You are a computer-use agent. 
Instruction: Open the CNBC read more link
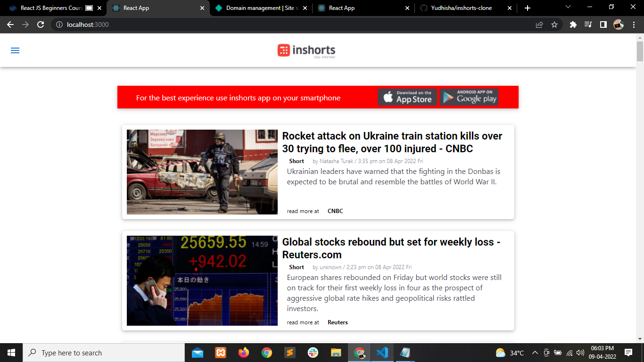click(335, 211)
